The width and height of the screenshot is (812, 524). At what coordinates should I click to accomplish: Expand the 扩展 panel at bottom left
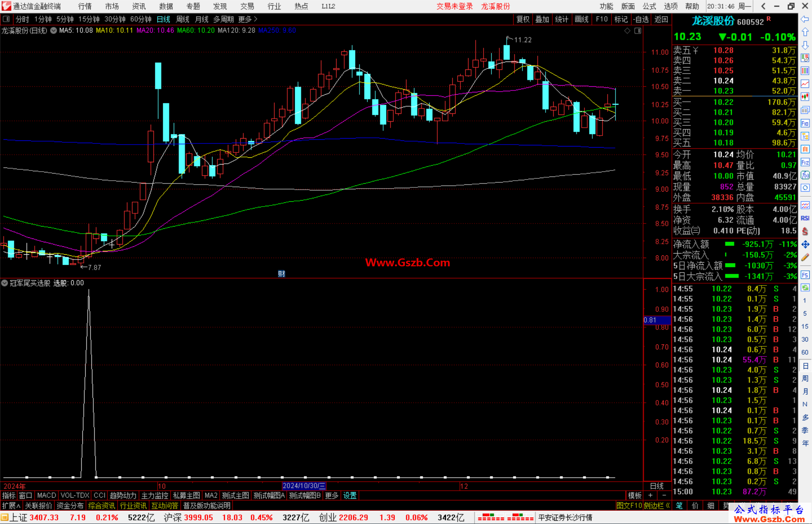click(x=11, y=506)
